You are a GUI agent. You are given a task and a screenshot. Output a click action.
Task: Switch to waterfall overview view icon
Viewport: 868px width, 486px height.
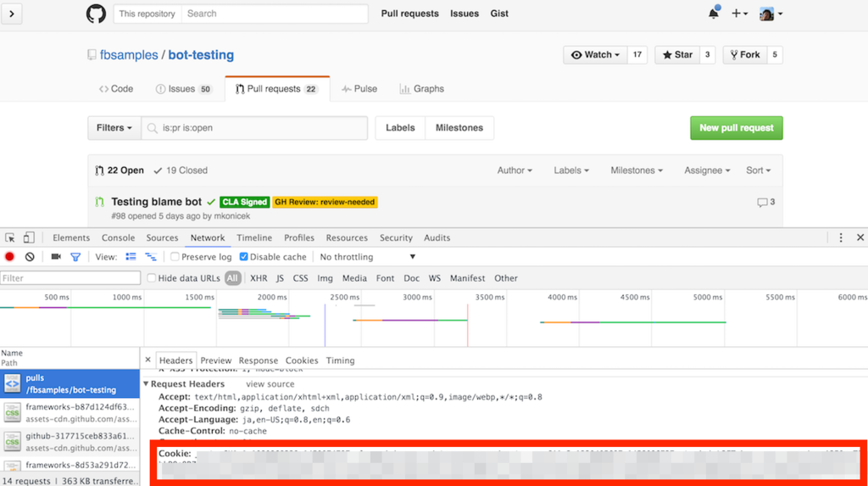click(x=151, y=257)
